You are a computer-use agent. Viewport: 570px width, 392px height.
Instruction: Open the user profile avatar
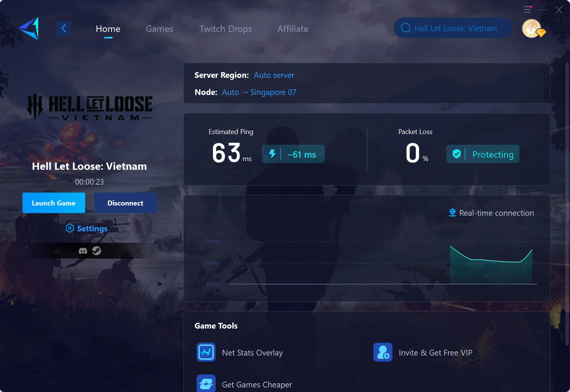[532, 28]
